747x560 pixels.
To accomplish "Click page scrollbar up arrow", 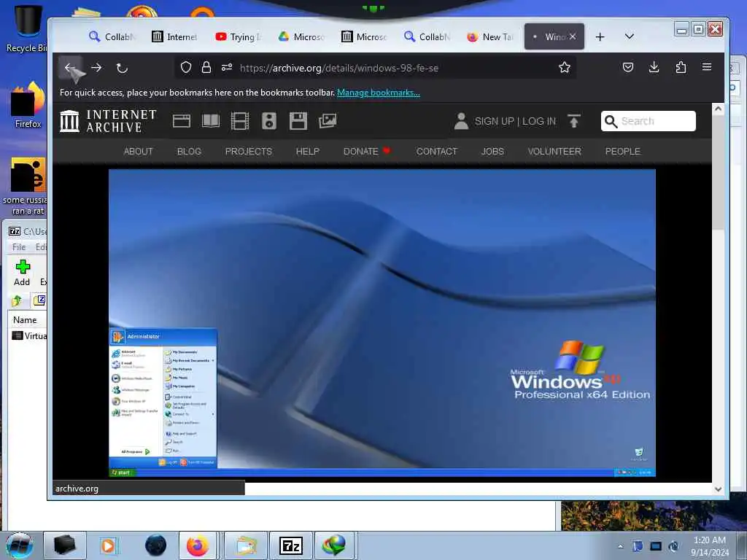I will tap(718, 109).
